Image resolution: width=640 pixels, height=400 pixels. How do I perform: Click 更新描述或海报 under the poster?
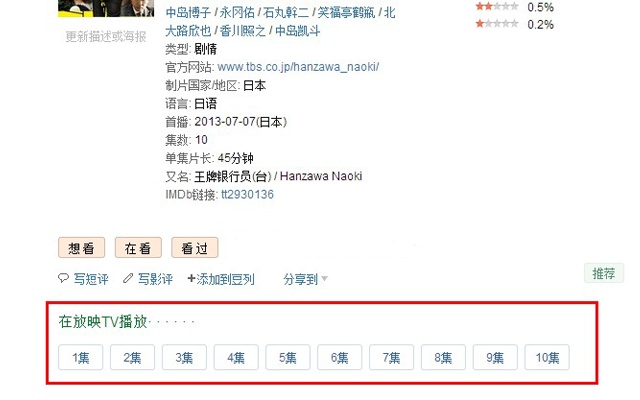click(106, 37)
